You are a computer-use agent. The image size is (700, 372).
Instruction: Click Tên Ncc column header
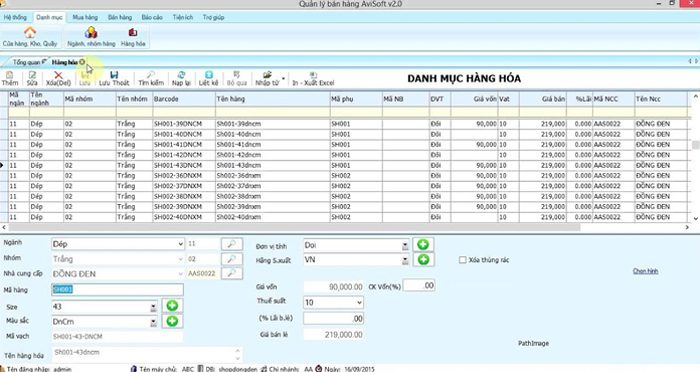661,99
